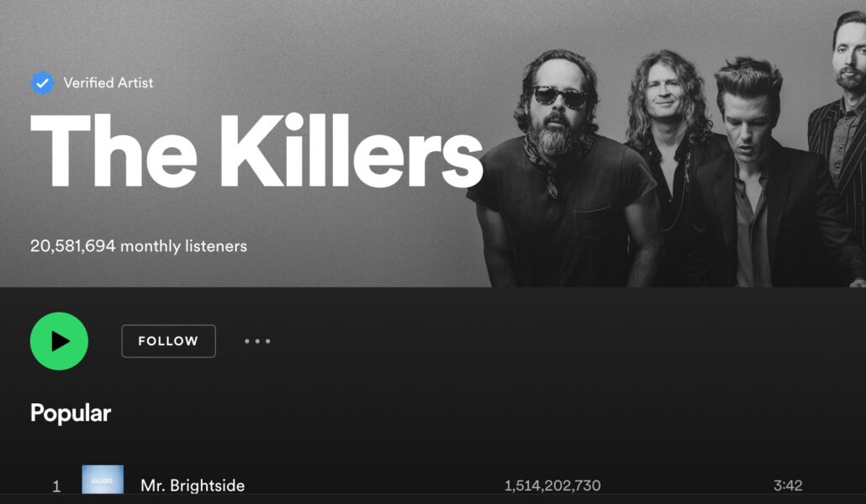The image size is (866, 504).
Task: Click the Popular section heading
Action: (x=71, y=413)
